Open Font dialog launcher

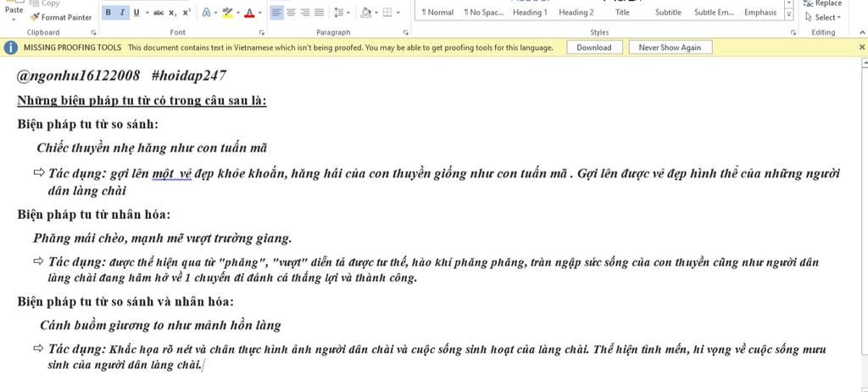(x=263, y=33)
